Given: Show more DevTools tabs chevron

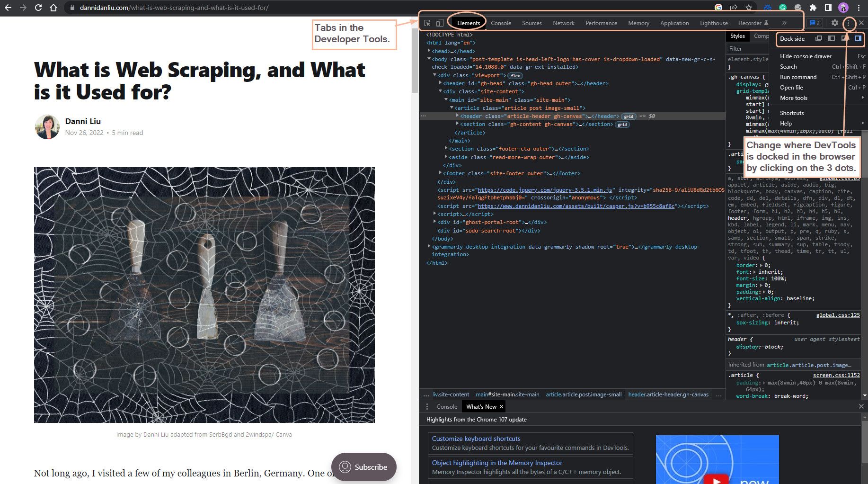Looking at the screenshot, I should 784,23.
